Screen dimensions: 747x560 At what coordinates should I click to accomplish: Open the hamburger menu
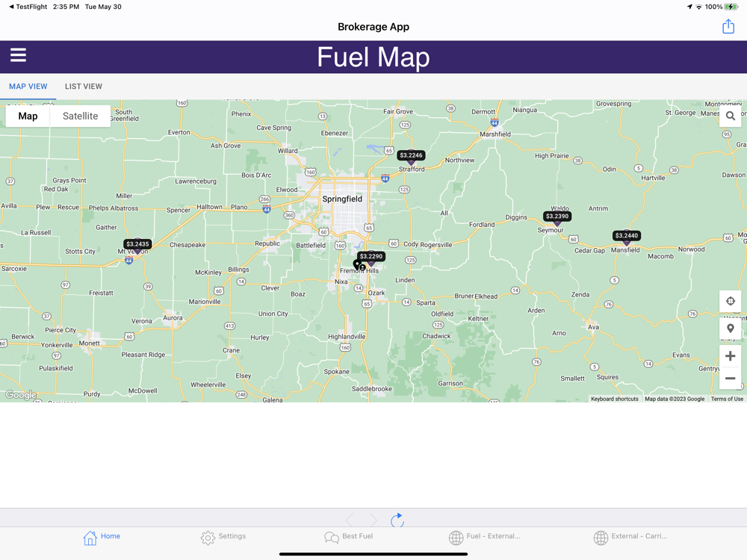[x=18, y=55]
